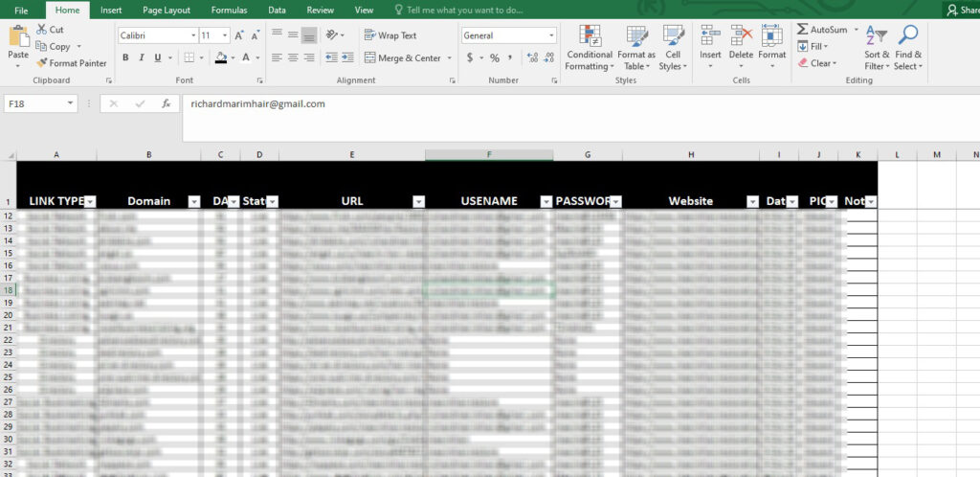980x477 pixels.
Task: Open the Fill down menu
Action: click(813, 46)
